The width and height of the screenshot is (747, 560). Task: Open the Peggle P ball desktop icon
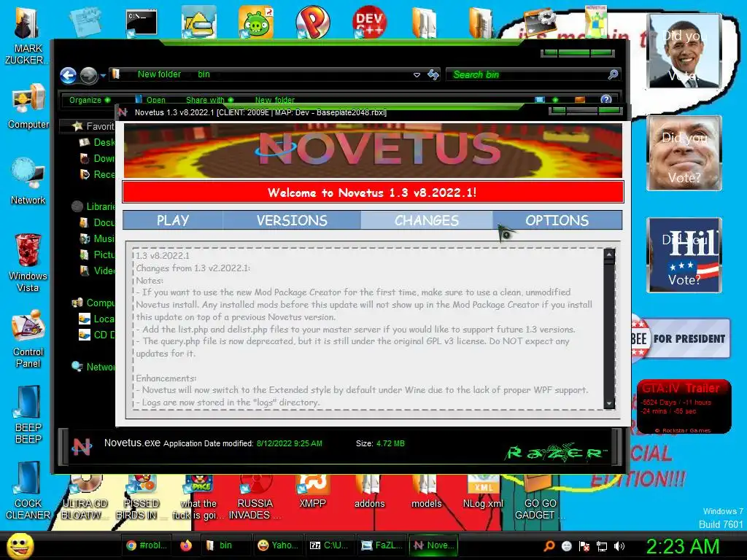tap(312, 21)
